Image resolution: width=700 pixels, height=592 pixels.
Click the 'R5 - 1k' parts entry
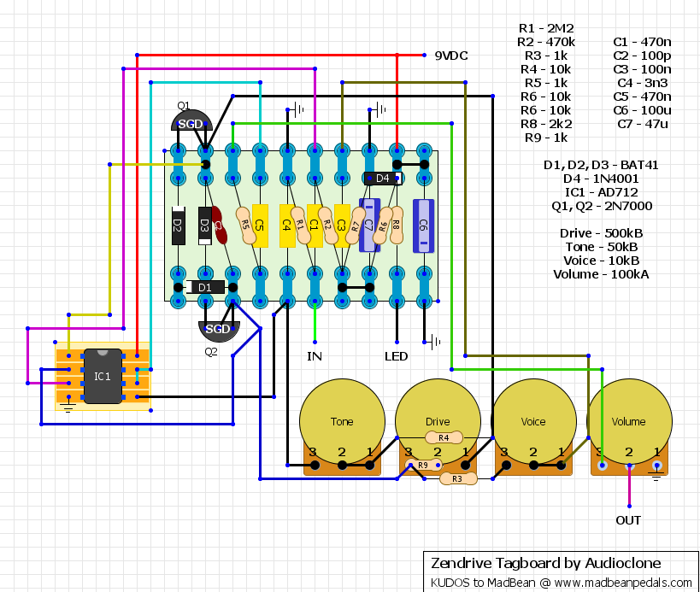click(x=546, y=84)
